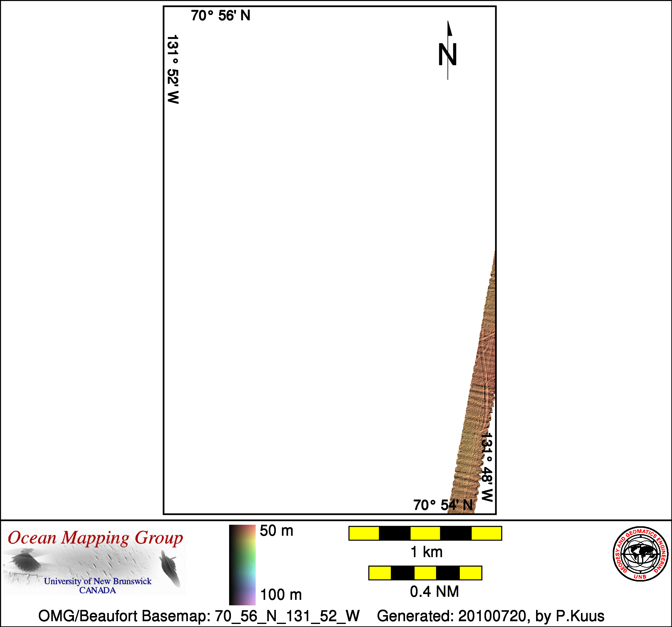Click the 70° 56' N latitude label
The height and width of the screenshot is (627, 672).
coord(221,16)
